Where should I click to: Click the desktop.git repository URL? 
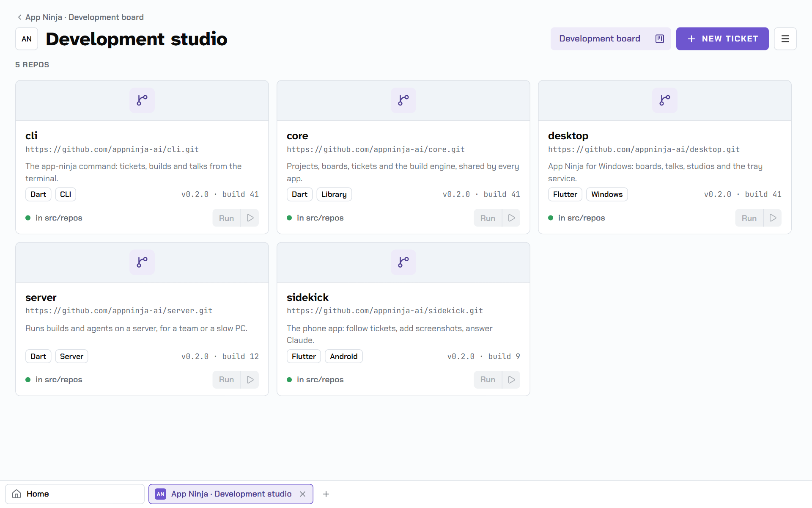pos(644,149)
